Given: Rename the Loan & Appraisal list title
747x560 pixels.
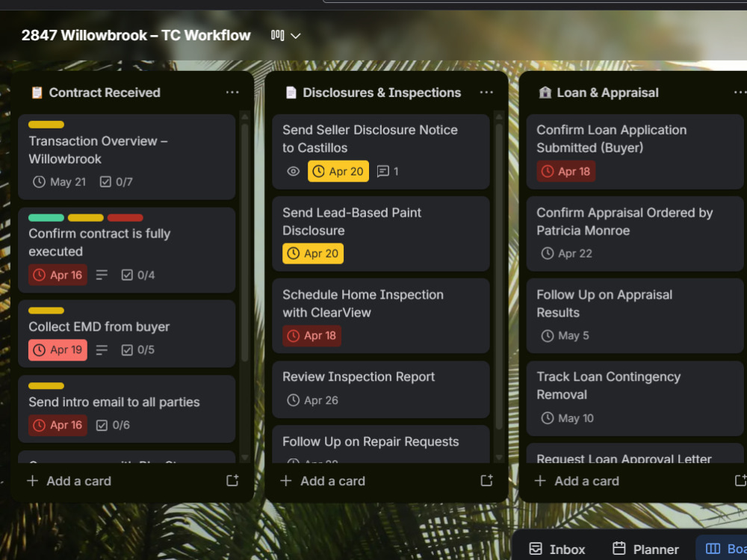Looking at the screenshot, I should tap(607, 93).
